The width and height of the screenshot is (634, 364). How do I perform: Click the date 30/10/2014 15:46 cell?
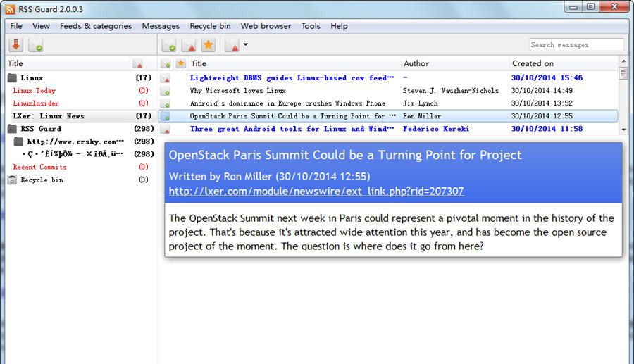(547, 77)
